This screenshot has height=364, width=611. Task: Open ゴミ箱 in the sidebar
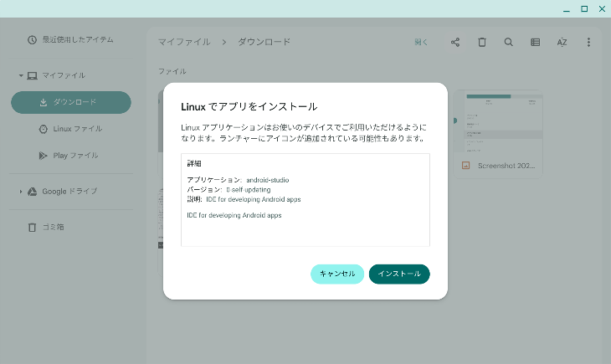[x=71, y=228]
